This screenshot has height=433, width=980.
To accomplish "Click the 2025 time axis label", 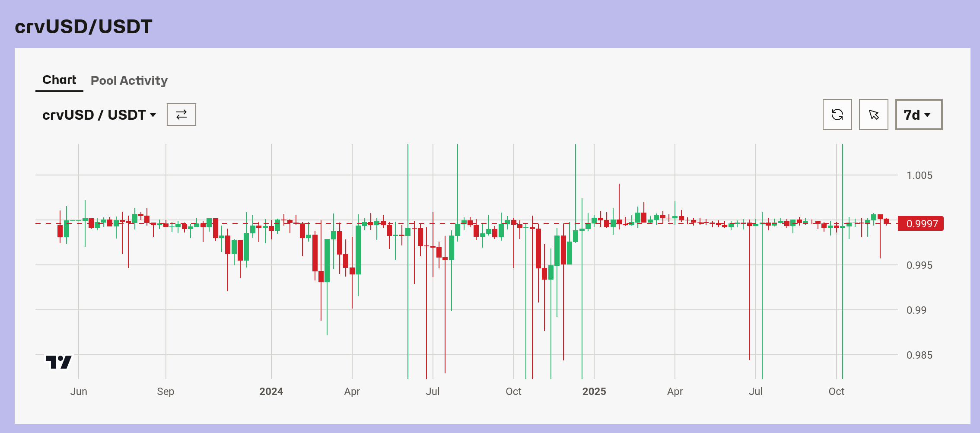I will pyautogui.click(x=594, y=392).
